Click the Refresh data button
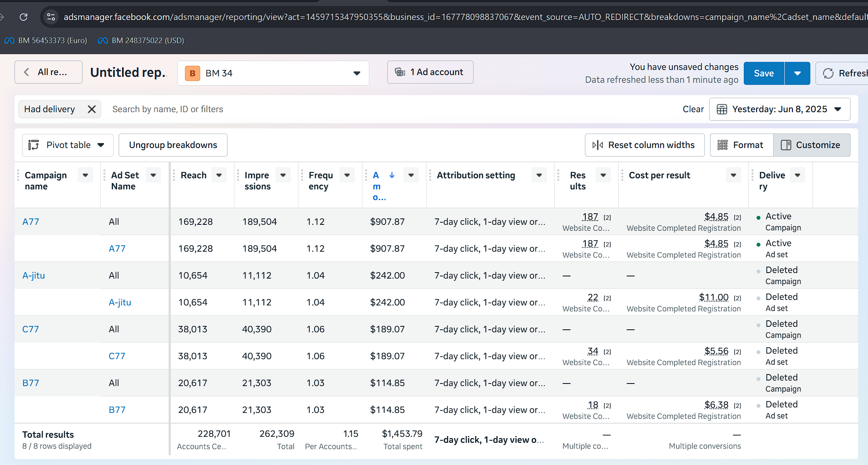The image size is (868, 465). [842, 73]
